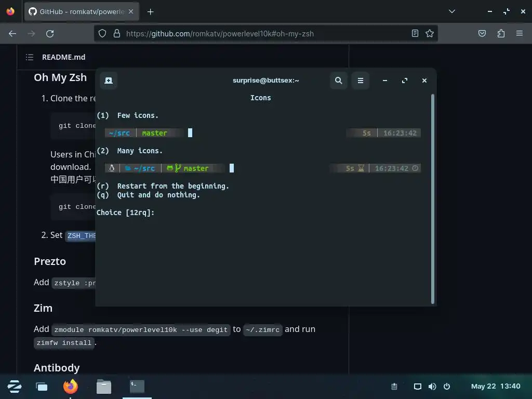Minimize the terminal window
The width and height of the screenshot is (532, 399).
pyautogui.click(x=385, y=81)
